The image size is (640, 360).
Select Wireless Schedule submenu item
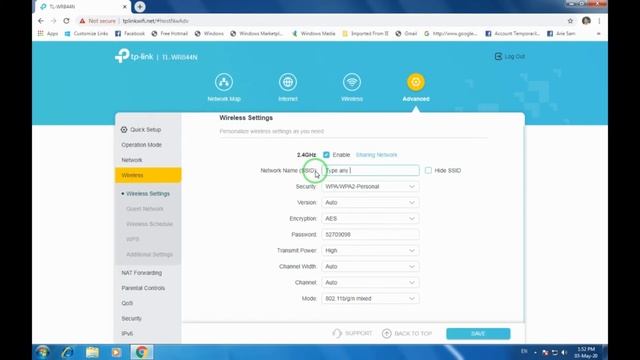149,224
